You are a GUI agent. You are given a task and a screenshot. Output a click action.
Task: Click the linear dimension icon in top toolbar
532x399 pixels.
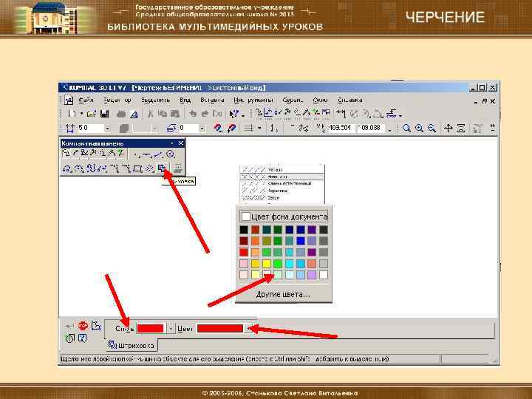tap(341, 114)
